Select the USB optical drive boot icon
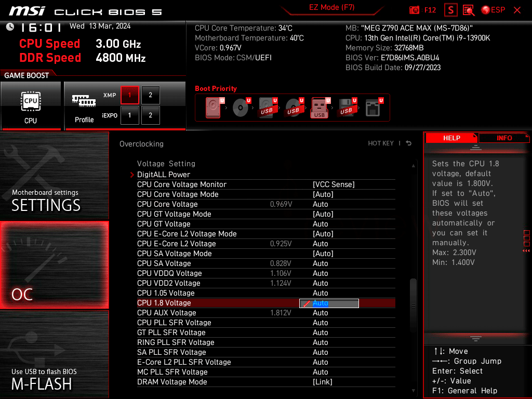The width and height of the screenshot is (532, 399). pyautogui.click(x=294, y=108)
